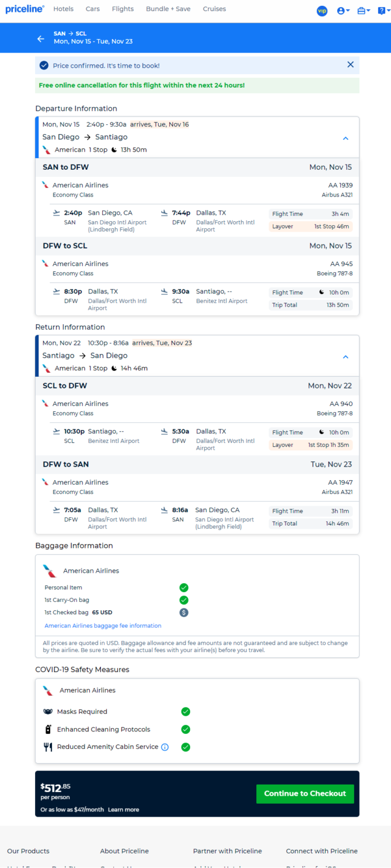This screenshot has width=391, height=868.
Task: Click the Layover 1st Stop 1h 35m label
Action: point(310,445)
